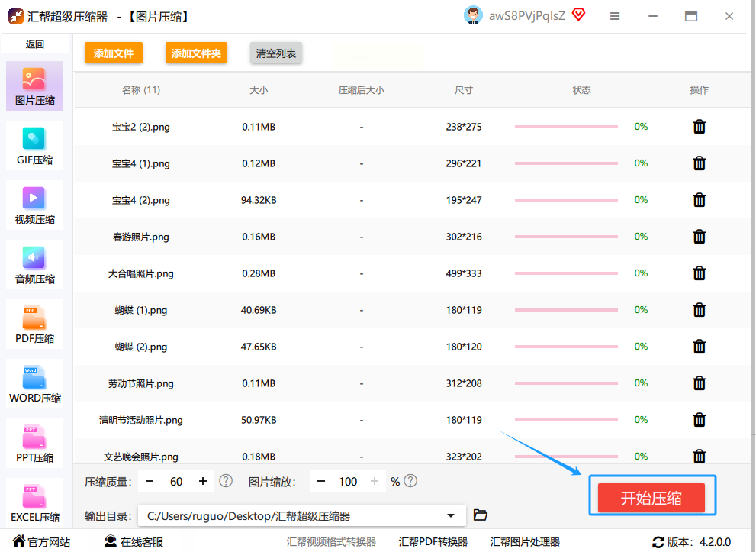
Task: Delete 宝宝2 (2).png with trash icon
Action: [x=699, y=127]
